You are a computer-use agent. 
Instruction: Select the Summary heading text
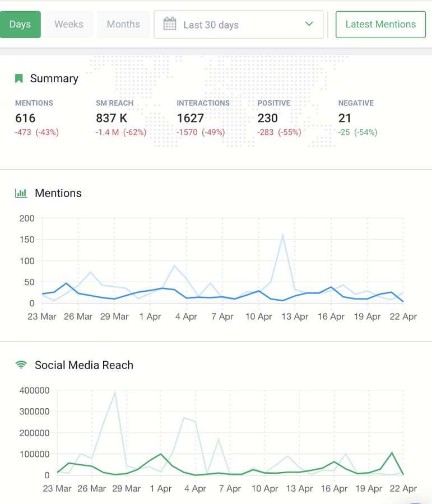pyautogui.click(x=54, y=79)
